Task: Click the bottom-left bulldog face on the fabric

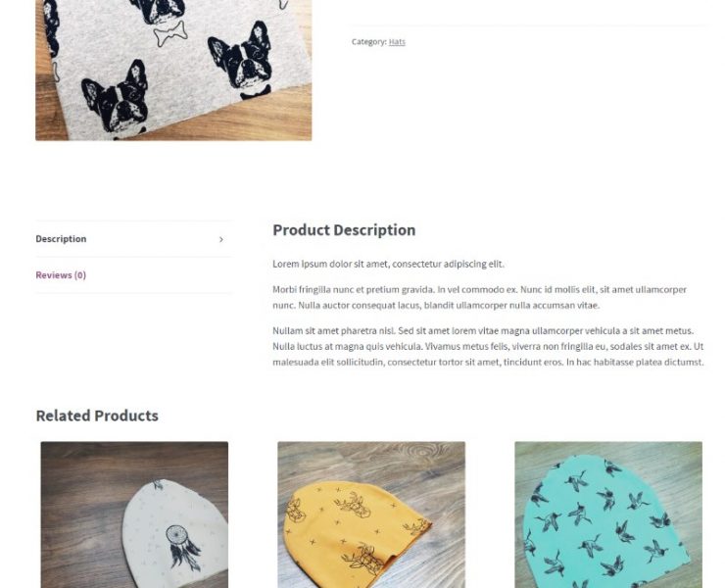Action: (x=116, y=98)
